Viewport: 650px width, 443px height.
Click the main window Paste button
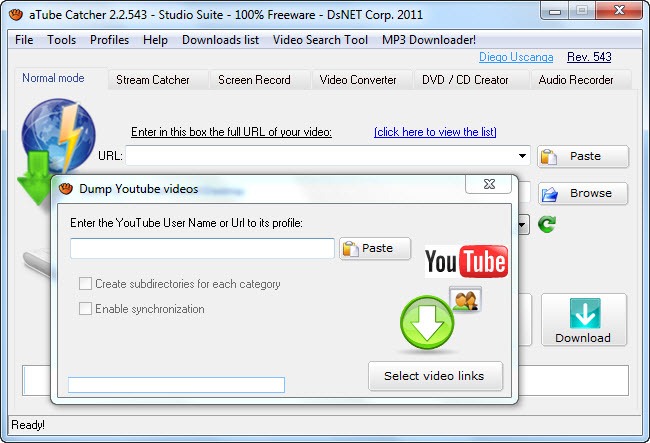pyautogui.click(x=583, y=156)
